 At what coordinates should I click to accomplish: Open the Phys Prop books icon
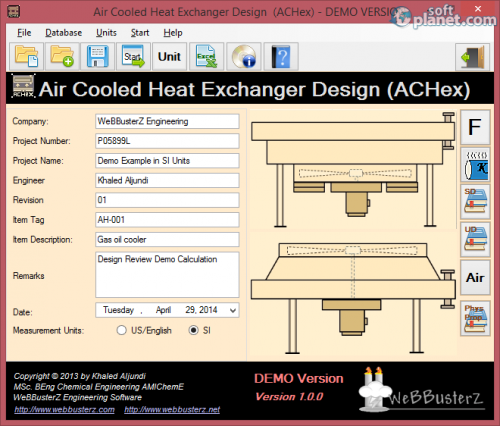(475, 318)
